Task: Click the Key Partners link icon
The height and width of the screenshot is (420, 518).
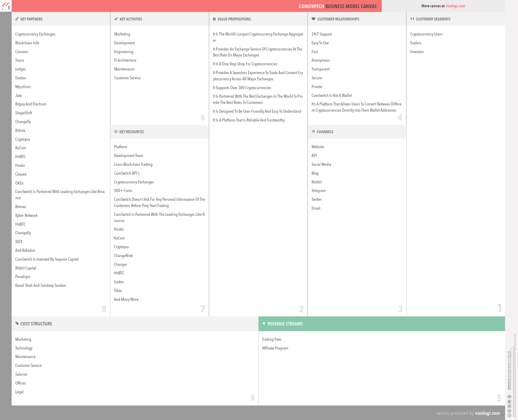Action: point(17,19)
